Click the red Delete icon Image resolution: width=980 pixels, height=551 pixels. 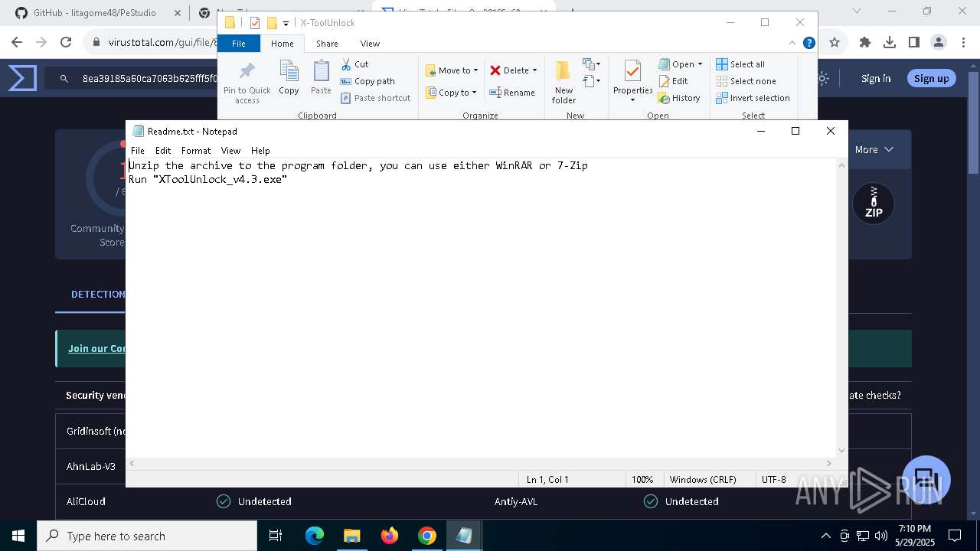click(495, 70)
